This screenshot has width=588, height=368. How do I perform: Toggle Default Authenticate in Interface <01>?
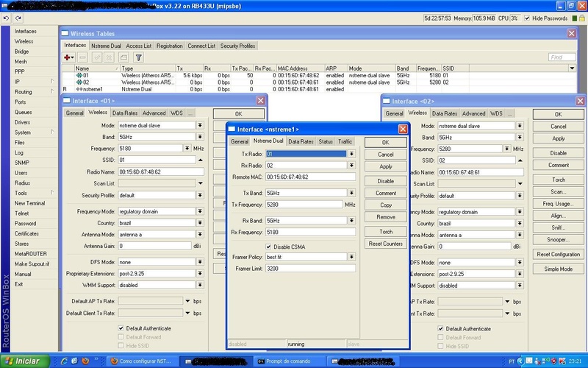tap(121, 328)
